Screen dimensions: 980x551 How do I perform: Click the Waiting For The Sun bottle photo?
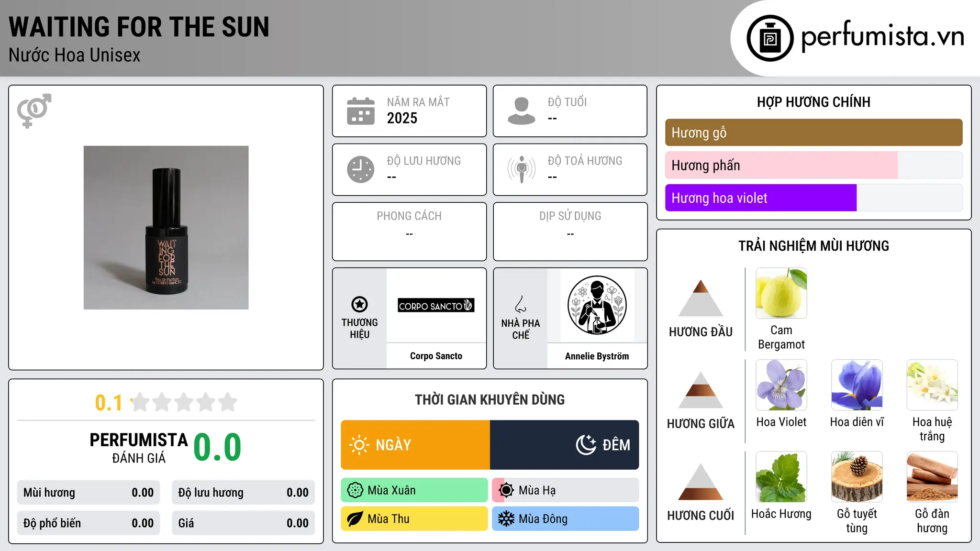pos(166,228)
